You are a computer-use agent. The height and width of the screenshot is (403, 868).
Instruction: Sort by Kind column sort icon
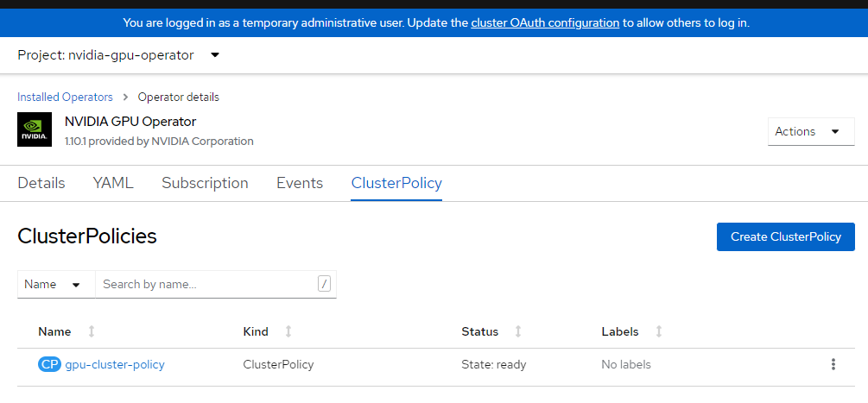pyautogui.click(x=288, y=331)
